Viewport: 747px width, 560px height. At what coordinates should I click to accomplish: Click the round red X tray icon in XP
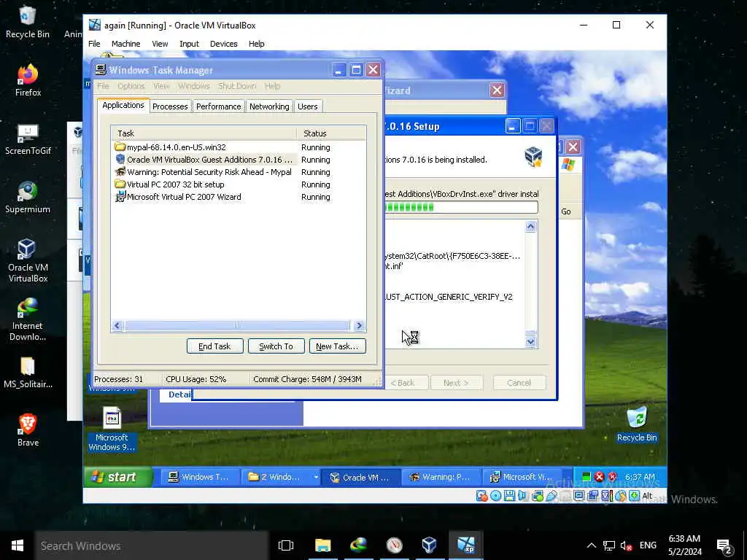(x=600, y=477)
